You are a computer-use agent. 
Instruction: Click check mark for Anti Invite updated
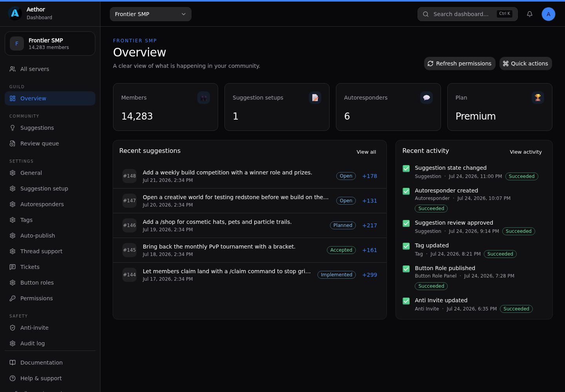pos(406,301)
